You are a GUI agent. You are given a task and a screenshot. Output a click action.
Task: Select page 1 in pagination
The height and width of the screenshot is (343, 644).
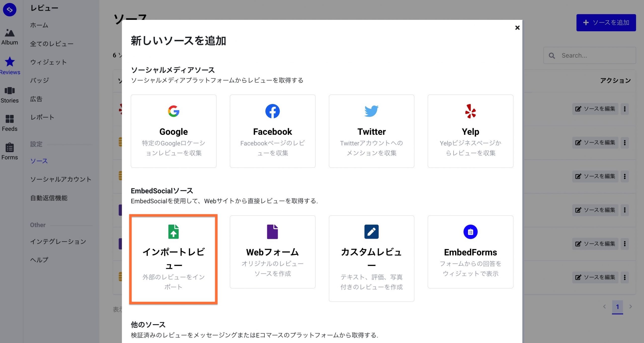click(x=617, y=307)
